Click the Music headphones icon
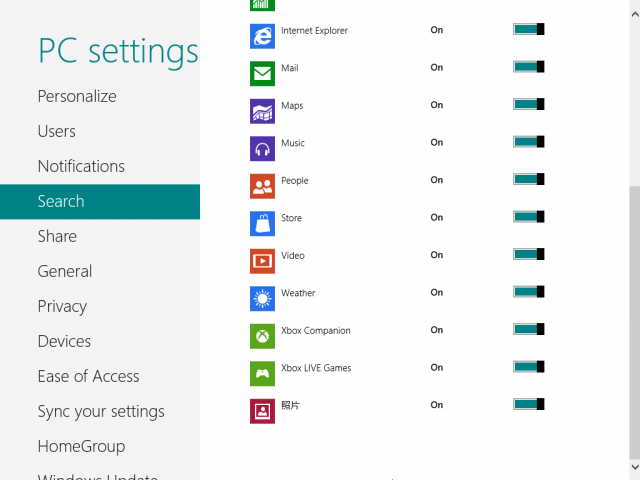The image size is (640, 480). point(262,149)
